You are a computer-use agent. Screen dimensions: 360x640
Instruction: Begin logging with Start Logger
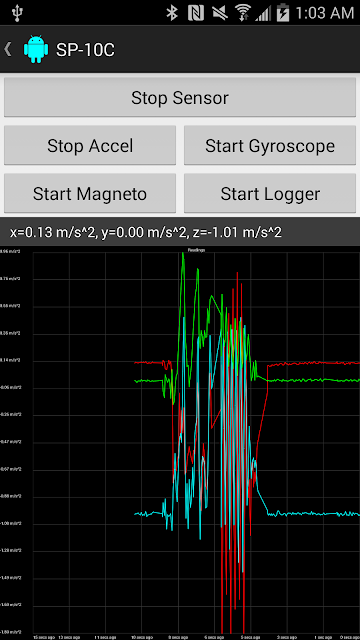[x=270, y=194]
